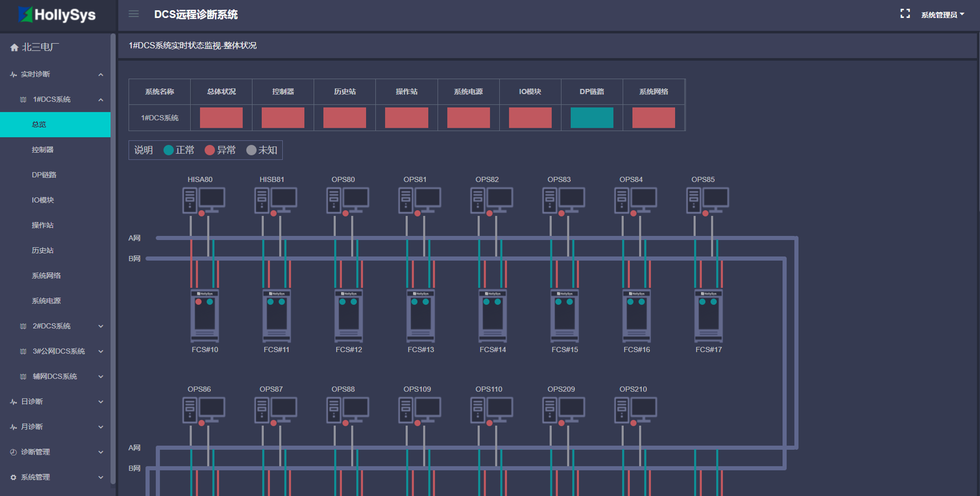This screenshot has width=980, height=496.
Task: Go to 系统网络 page in sidebar
Action: pos(46,275)
